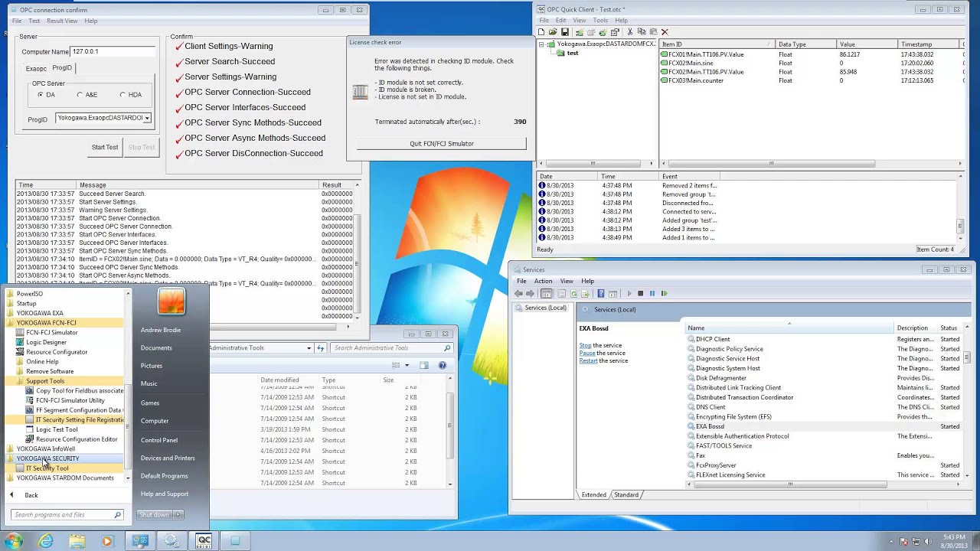Click Open file icon in OPC Quick Client

(553, 32)
